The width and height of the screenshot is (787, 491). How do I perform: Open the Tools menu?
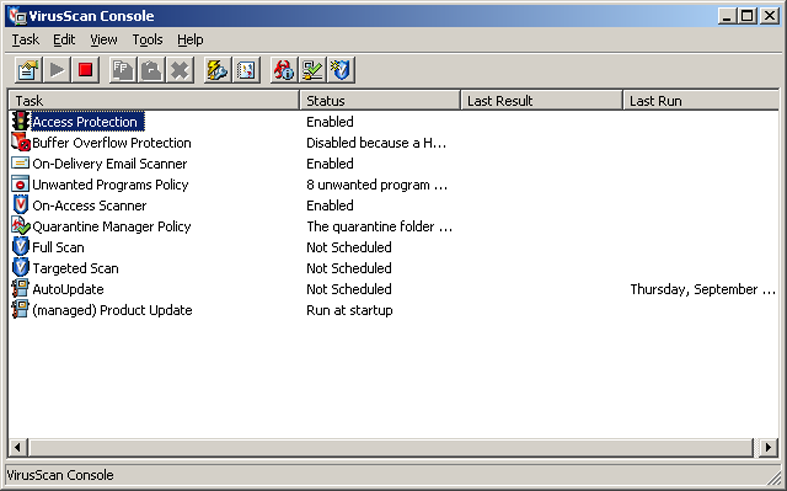click(x=147, y=40)
